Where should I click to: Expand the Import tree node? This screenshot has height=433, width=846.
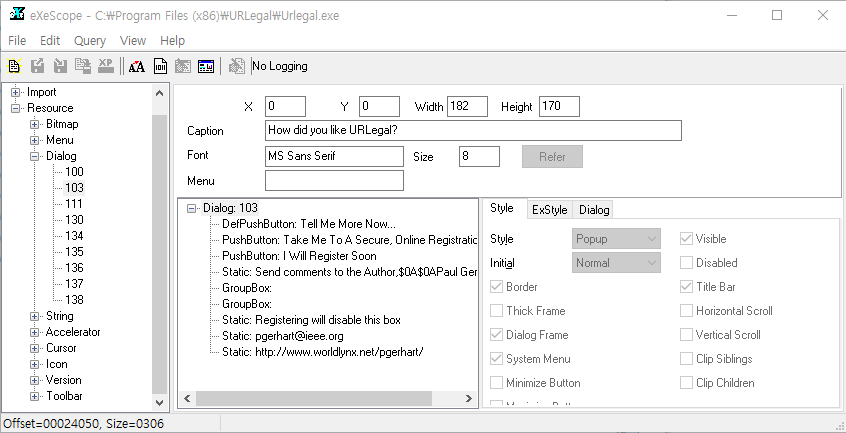click(x=16, y=92)
